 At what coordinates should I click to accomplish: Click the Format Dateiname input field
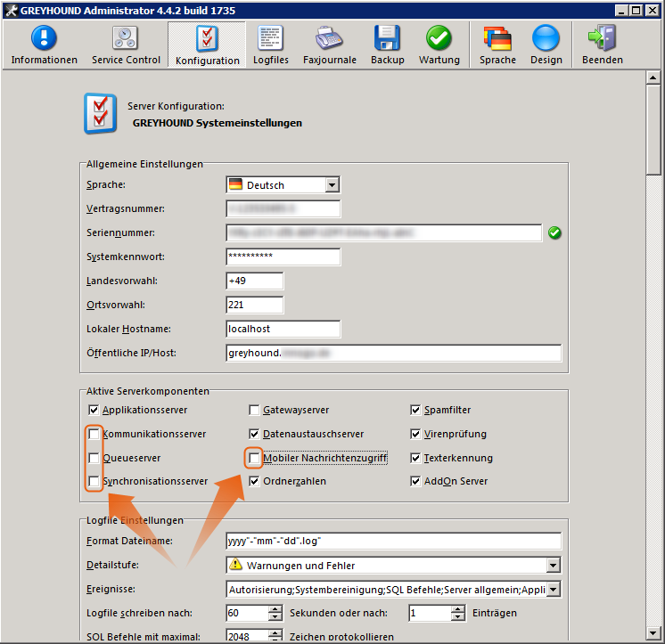[x=394, y=541]
